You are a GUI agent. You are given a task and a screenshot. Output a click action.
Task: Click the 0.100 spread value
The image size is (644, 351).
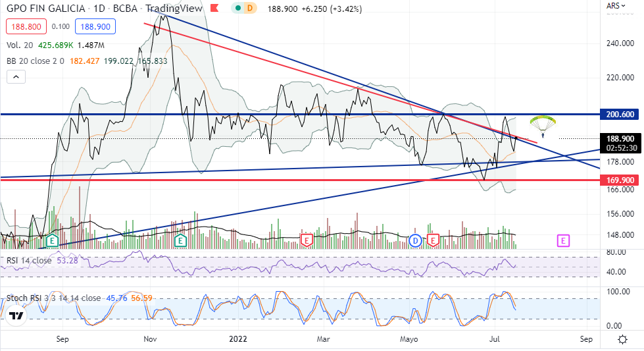[x=61, y=27]
